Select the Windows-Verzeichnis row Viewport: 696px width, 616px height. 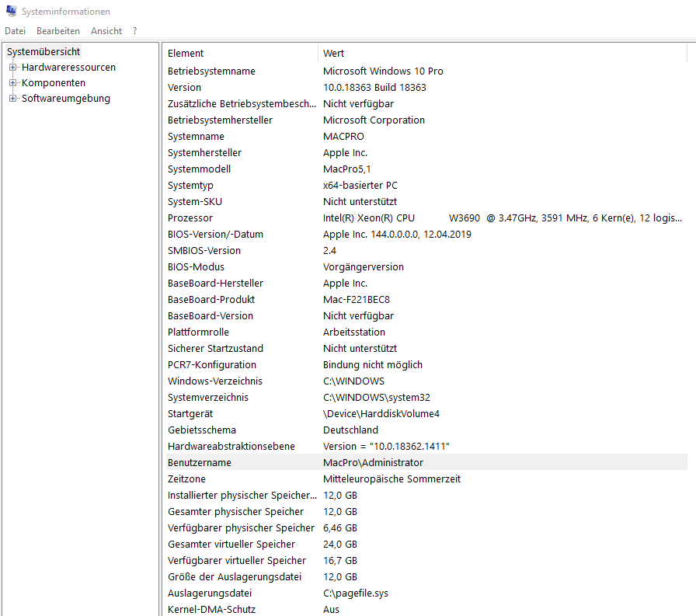(x=426, y=381)
